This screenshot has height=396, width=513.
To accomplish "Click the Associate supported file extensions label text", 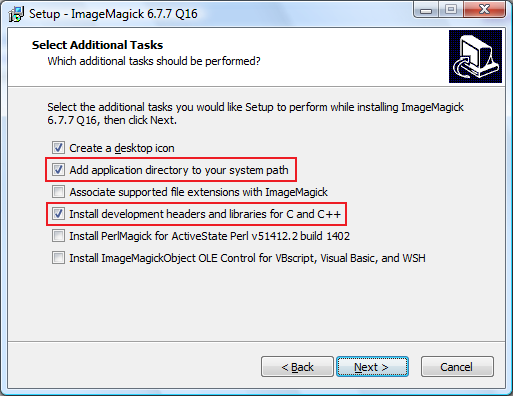I will click(x=199, y=192).
